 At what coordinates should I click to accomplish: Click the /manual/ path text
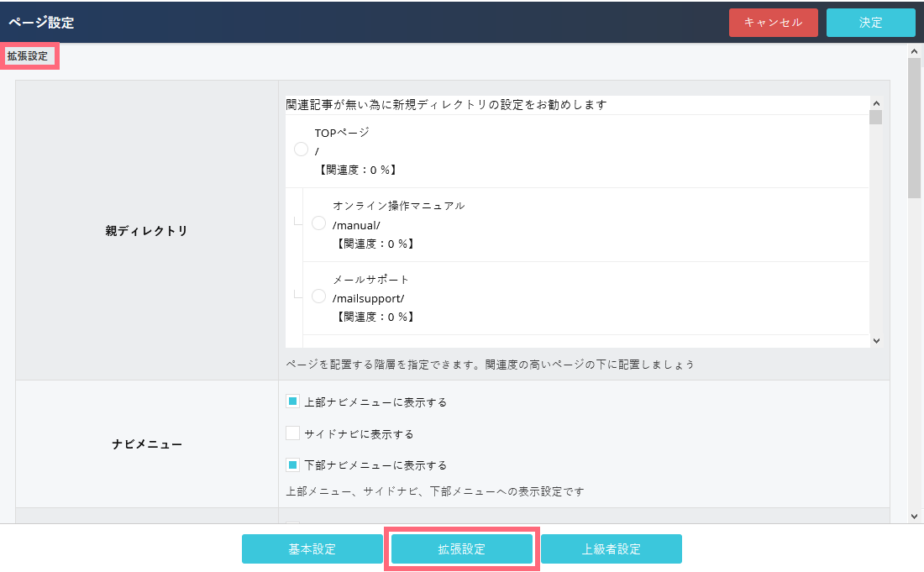click(x=356, y=225)
